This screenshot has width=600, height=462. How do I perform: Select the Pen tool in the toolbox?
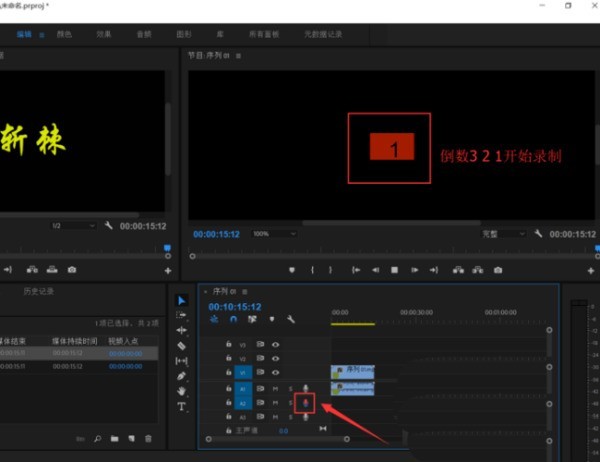(x=181, y=376)
